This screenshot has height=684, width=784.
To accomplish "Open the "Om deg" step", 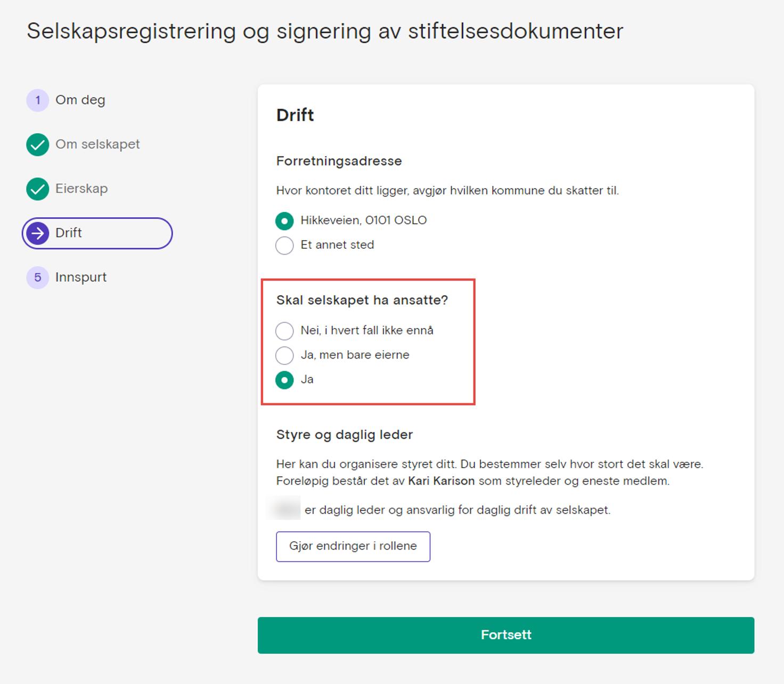I will [80, 100].
